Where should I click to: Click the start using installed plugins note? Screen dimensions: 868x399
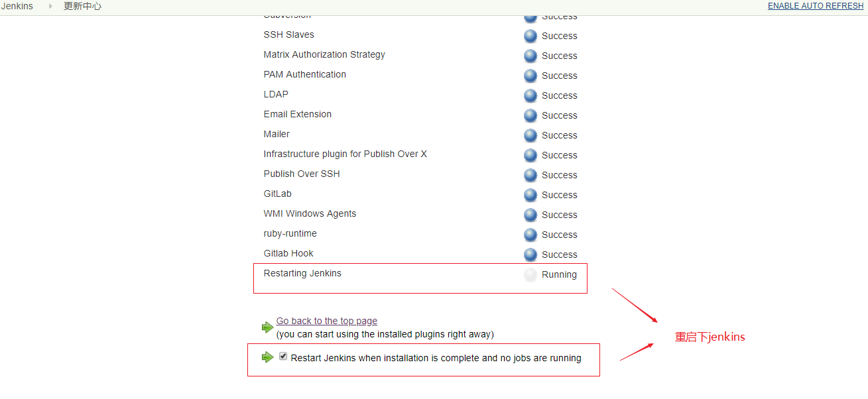point(385,334)
